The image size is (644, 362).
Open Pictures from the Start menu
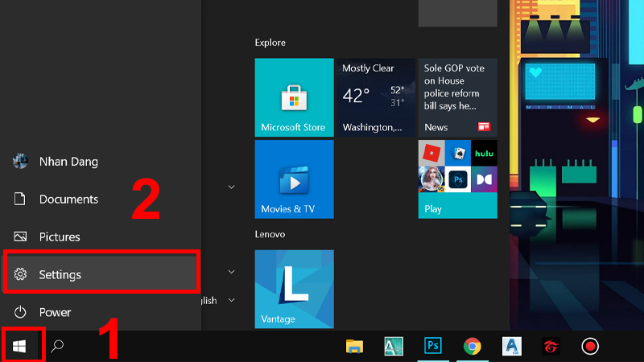[101, 237]
